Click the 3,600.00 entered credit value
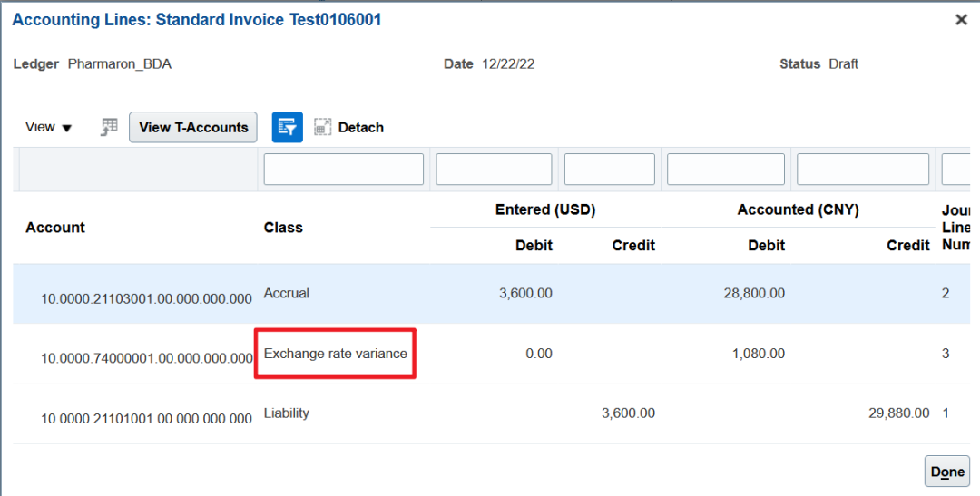The height and width of the screenshot is (496, 980). click(628, 413)
